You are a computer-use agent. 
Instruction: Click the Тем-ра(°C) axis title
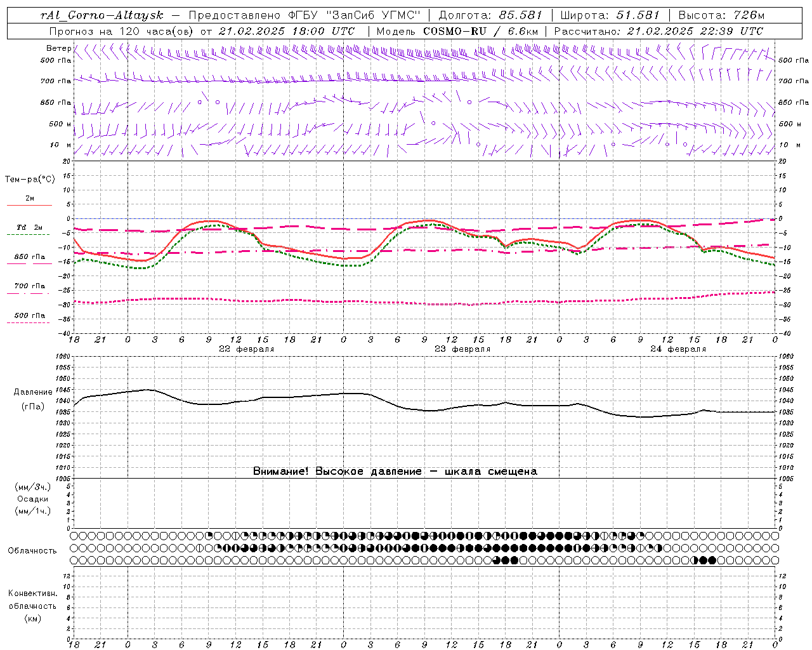tap(30, 180)
